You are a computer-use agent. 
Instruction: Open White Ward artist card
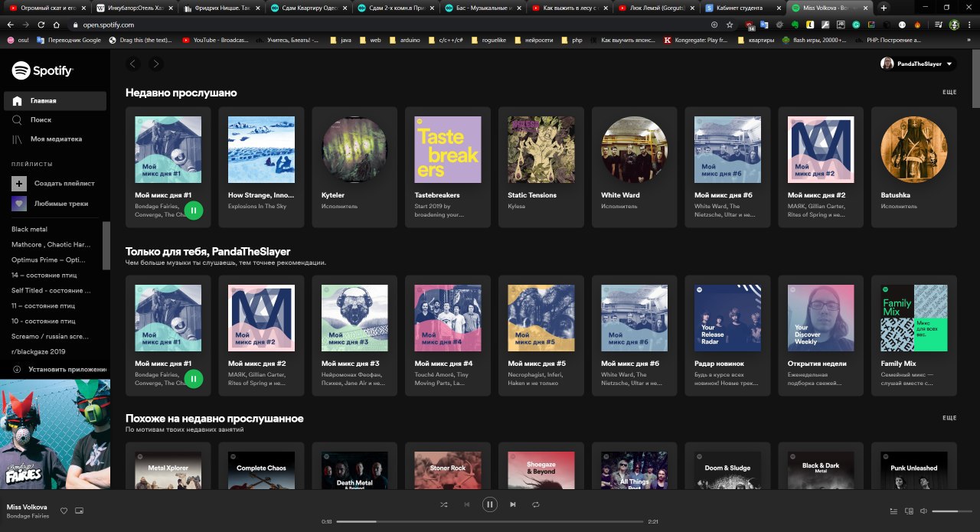click(635, 167)
